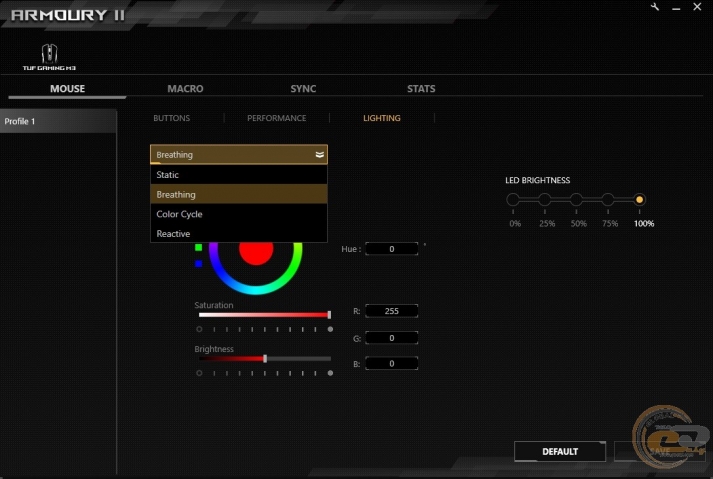Click the minimum brightness circle marker
Screen dimensions: 713x479
click(x=199, y=373)
